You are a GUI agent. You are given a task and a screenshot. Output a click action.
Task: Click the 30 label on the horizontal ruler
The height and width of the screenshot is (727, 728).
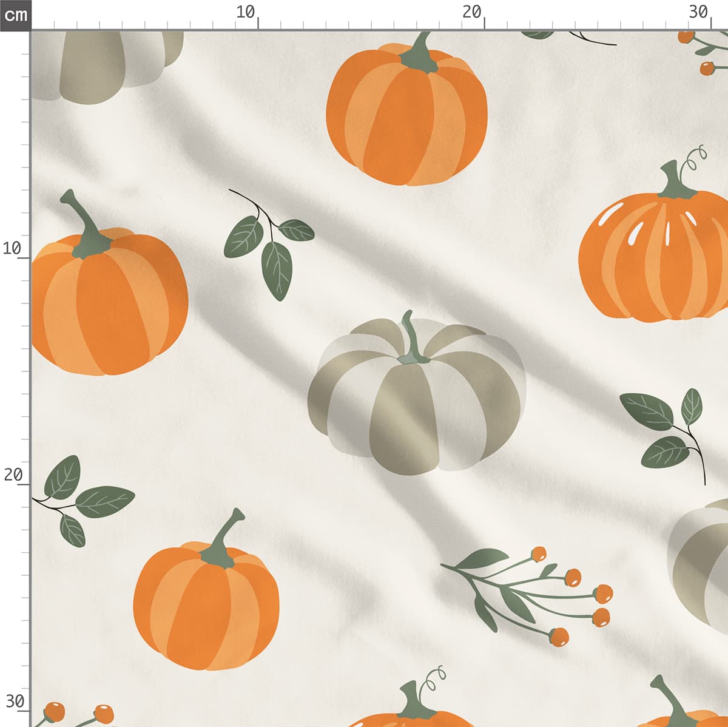(x=698, y=12)
